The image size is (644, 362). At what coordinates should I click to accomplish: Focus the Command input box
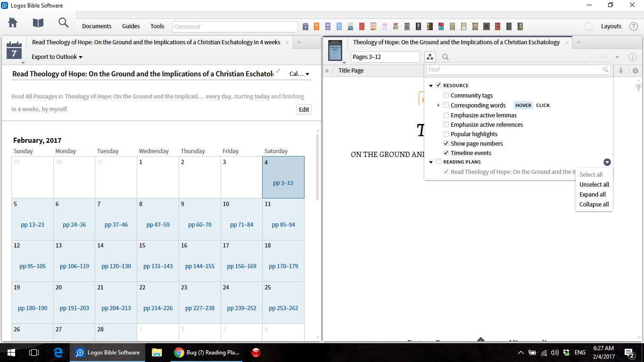[x=235, y=26]
